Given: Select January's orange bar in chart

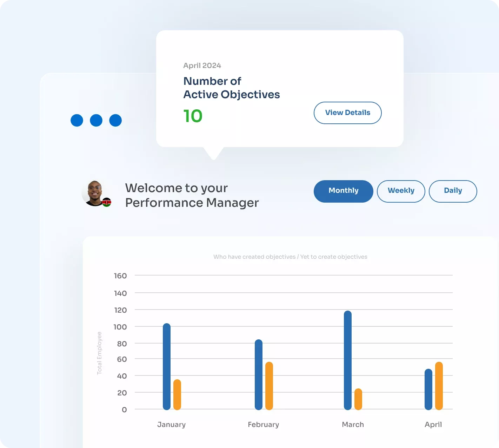Looking at the screenshot, I should pyautogui.click(x=177, y=394).
